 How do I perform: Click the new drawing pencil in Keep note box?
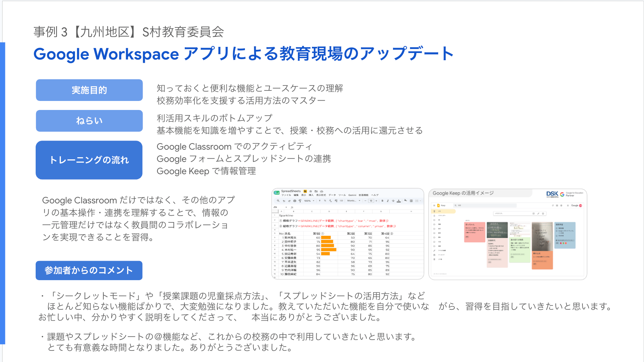tap(538, 213)
